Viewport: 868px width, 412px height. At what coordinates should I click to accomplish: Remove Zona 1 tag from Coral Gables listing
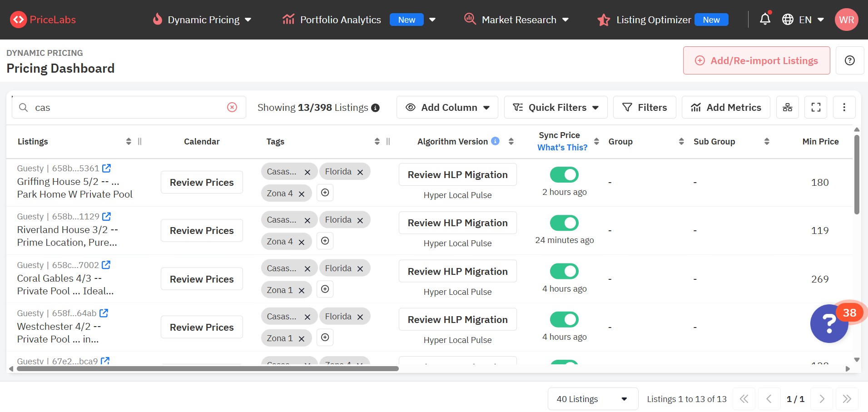pyautogui.click(x=302, y=291)
